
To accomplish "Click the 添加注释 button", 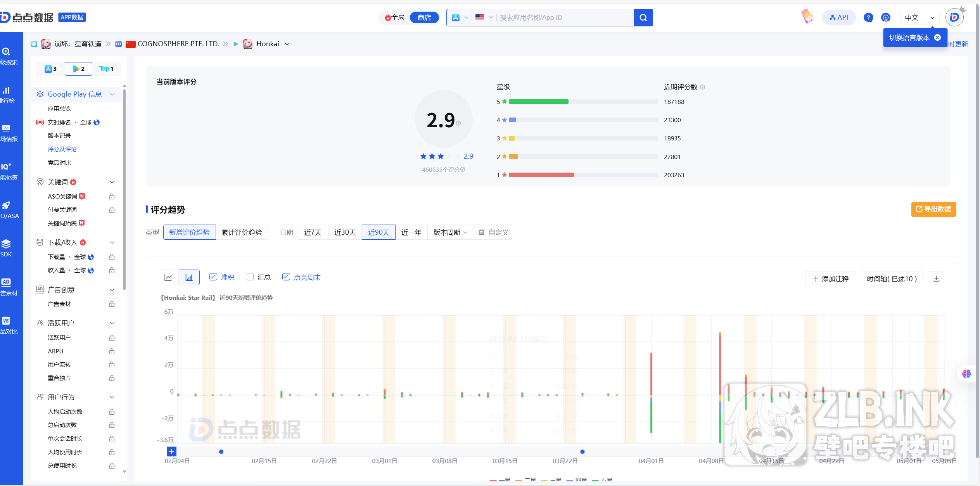I will (830, 279).
